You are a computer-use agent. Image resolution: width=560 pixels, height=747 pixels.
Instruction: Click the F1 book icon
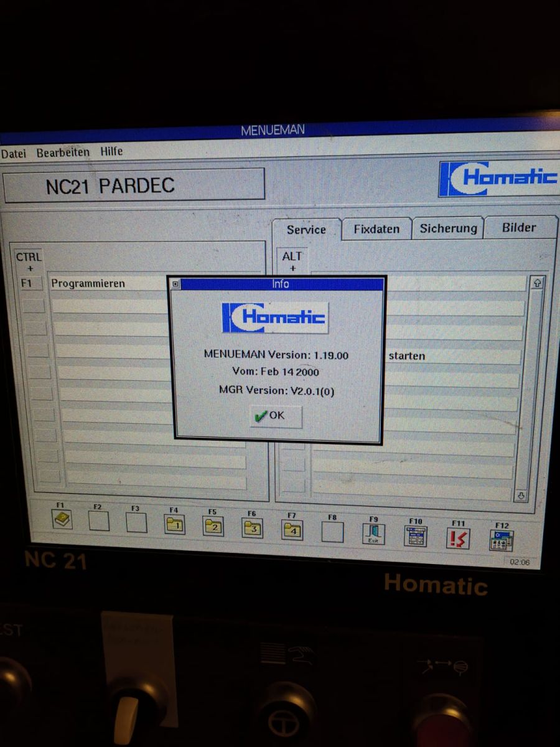tap(63, 519)
